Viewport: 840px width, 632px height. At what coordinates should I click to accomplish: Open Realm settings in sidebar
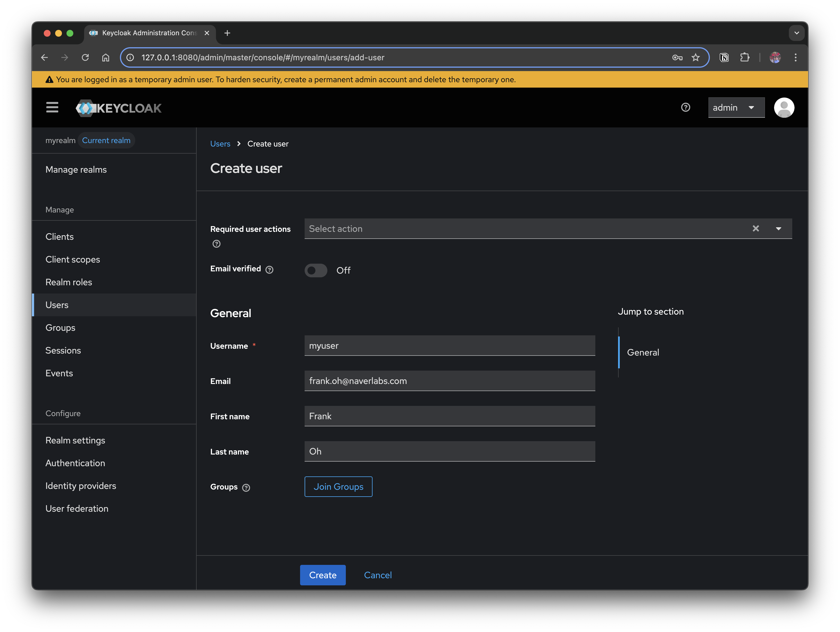75,440
